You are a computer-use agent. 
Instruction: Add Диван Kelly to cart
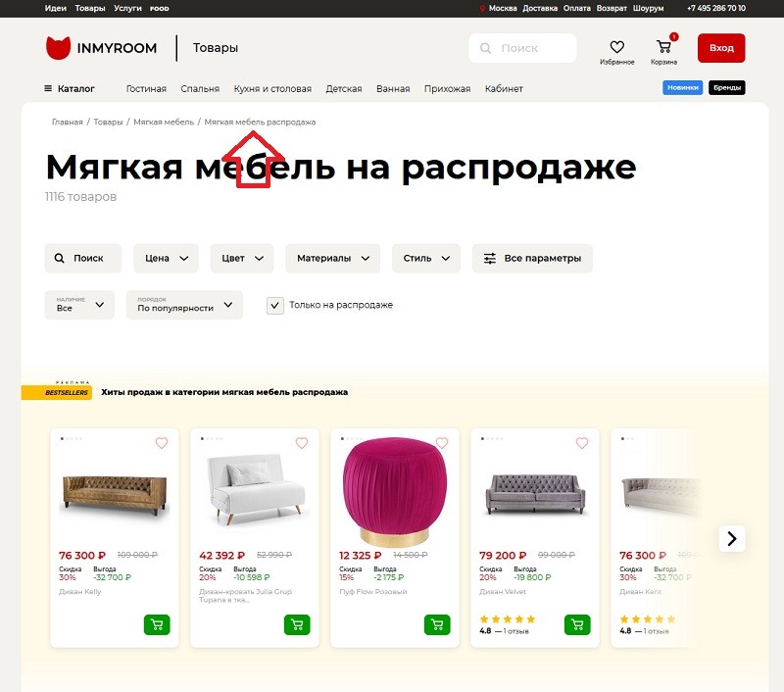click(157, 624)
